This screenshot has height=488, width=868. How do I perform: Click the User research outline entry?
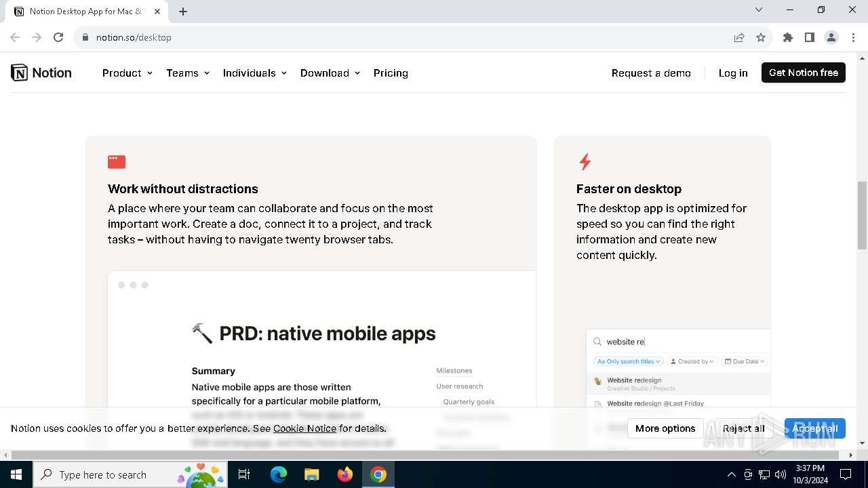(x=460, y=386)
